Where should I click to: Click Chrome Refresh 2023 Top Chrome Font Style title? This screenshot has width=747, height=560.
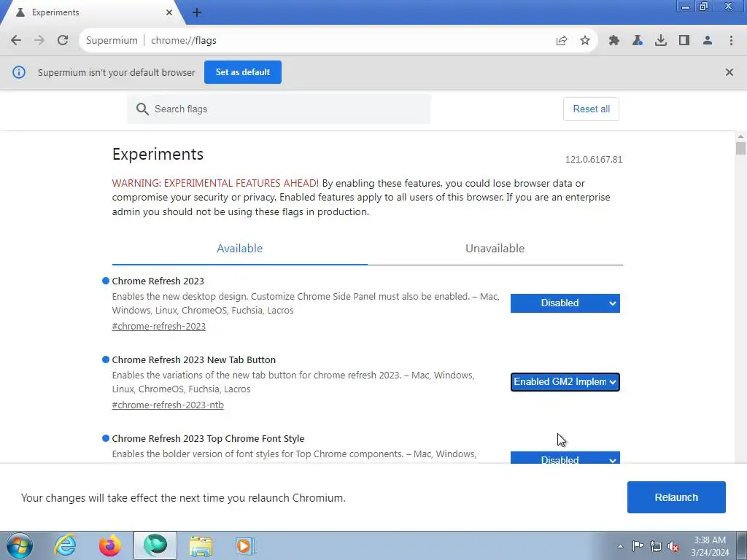208,438
